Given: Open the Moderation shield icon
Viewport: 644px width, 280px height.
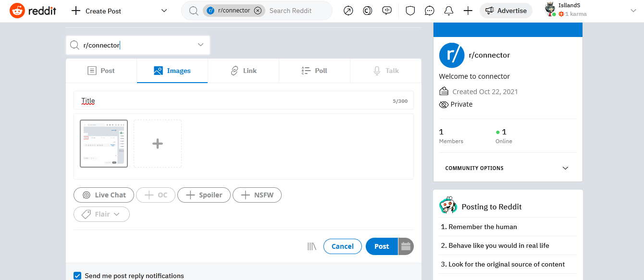Looking at the screenshot, I should (410, 11).
